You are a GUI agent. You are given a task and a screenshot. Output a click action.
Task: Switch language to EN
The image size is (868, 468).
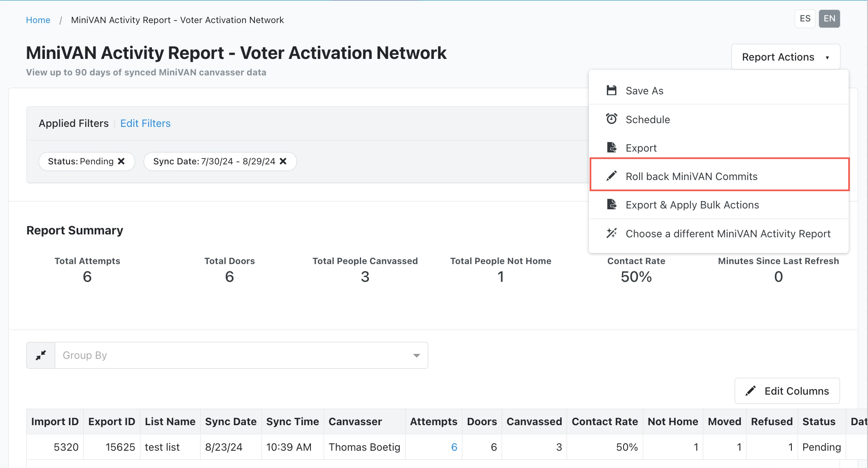click(x=829, y=19)
